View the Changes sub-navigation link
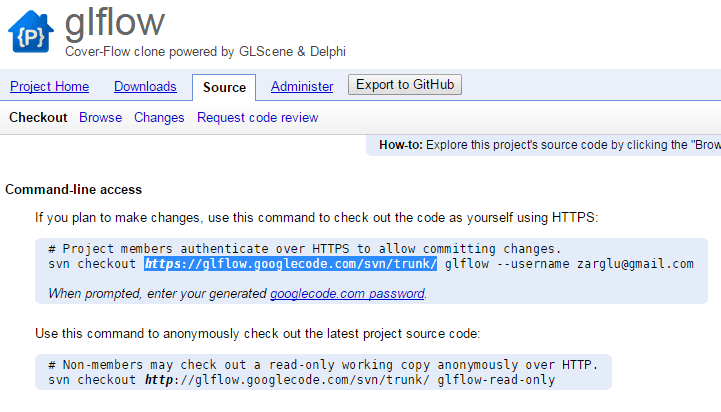This screenshot has height=412, width=721. click(x=159, y=118)
